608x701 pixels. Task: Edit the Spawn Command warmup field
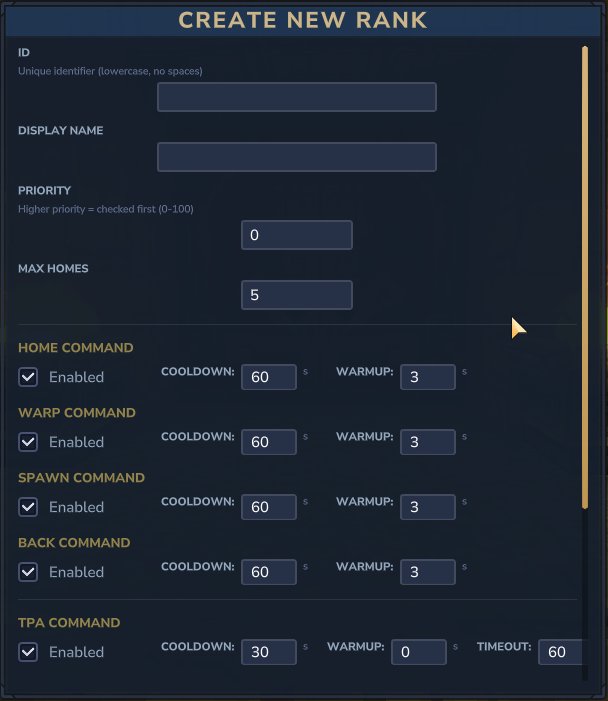(428, 507)
